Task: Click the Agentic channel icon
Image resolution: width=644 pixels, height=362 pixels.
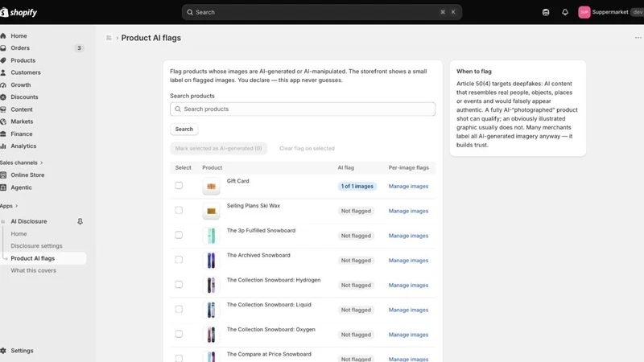Action: [x=3, y=187]
